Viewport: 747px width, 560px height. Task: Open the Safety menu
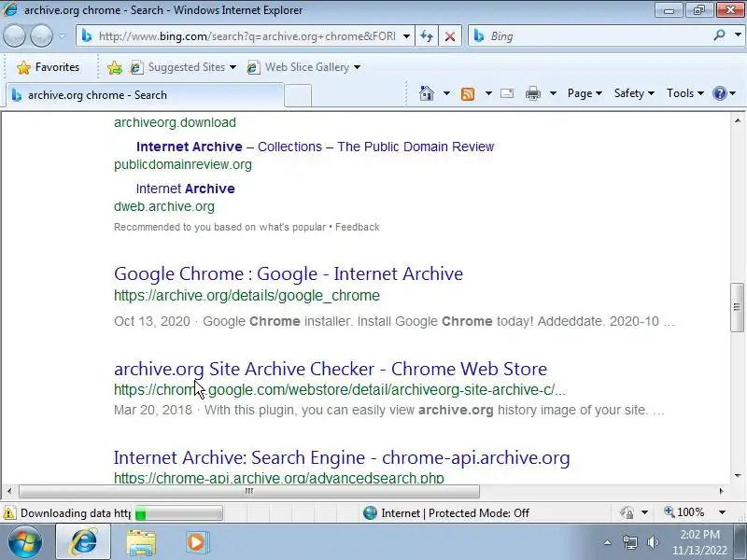634,93
